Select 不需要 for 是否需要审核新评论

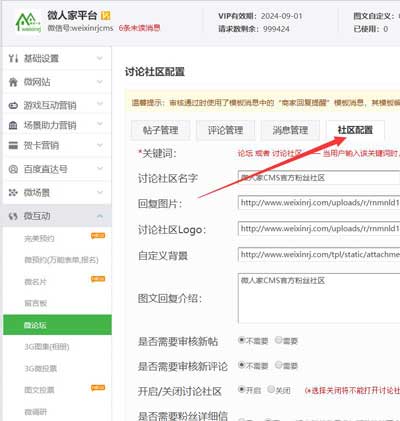click(x=242, y=365)
